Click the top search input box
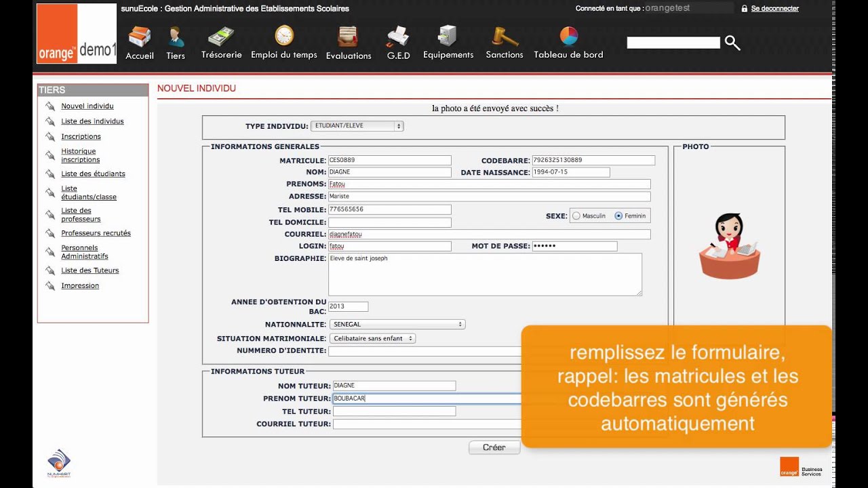Viewport: 868px width, 488px height. [x=673, y=43]
